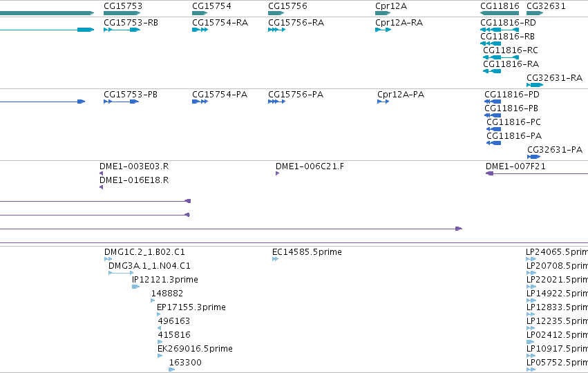Select transcript CG11816-RD
The height and width of the screenshot is (373, 588).
[x=500, y=30]
